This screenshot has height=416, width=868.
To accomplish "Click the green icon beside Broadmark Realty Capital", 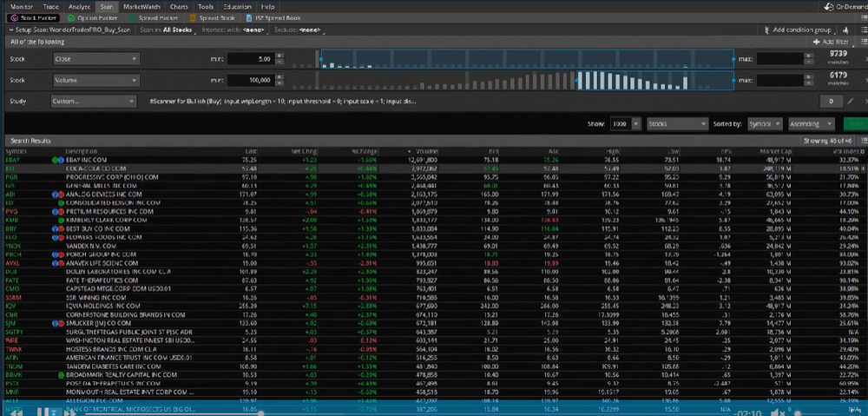I will tap(61, 375).
